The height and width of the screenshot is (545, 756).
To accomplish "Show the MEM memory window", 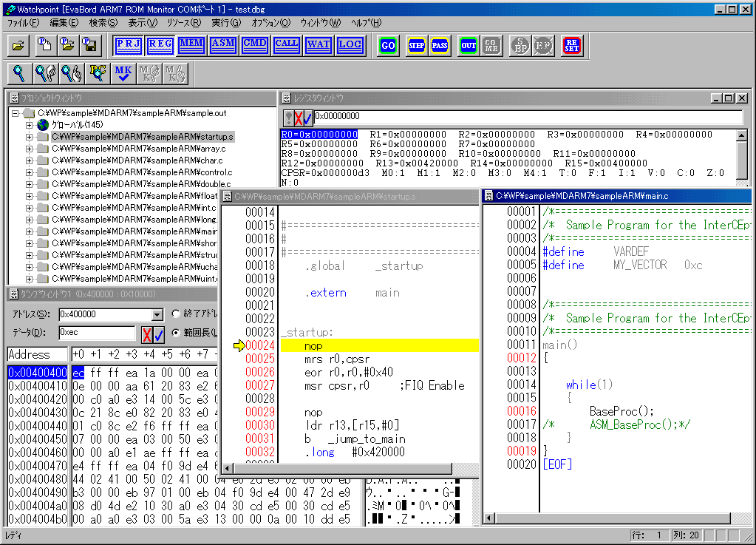I will point(191,44).
